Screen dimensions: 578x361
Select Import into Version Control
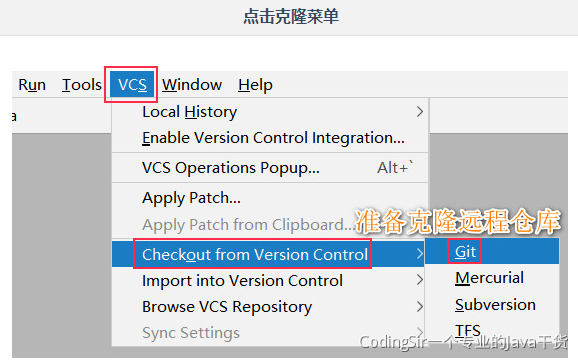tap(270, 281)
